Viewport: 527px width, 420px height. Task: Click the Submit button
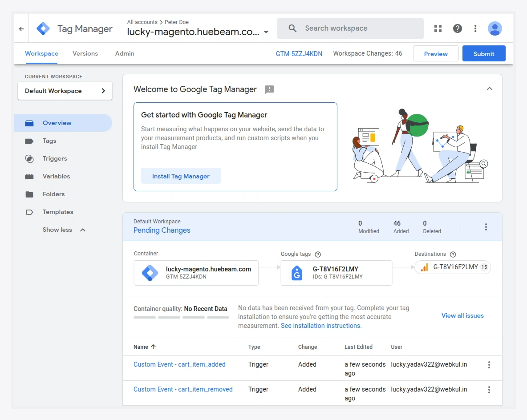tap(484, 54)
